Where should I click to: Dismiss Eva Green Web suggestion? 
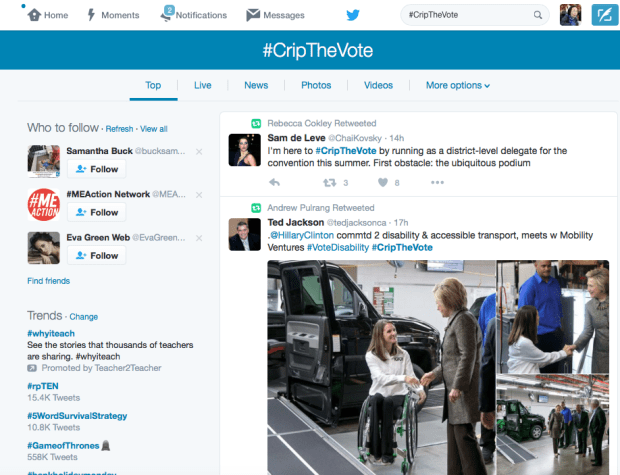[199, 238]
